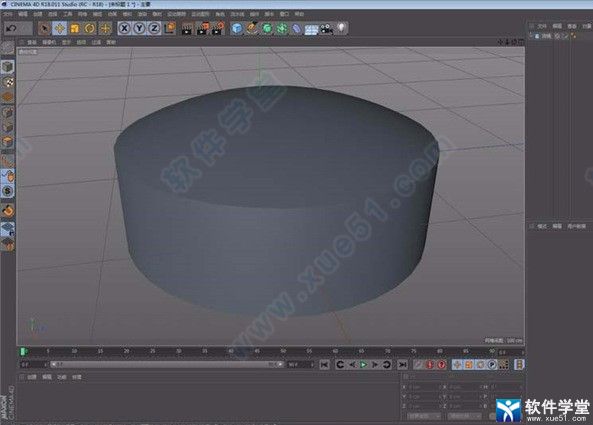
Task: Click Render to Picture Viewer icon
Action: [202, 28]
